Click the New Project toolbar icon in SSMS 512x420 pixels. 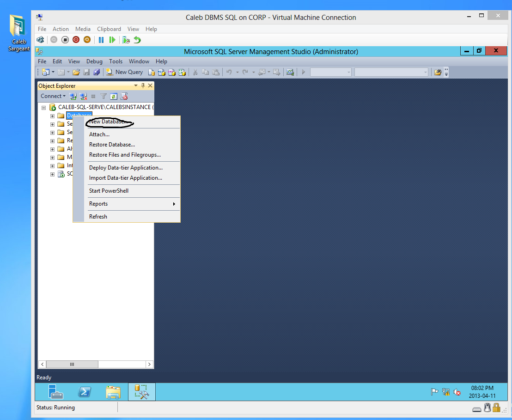pos(46,72)
